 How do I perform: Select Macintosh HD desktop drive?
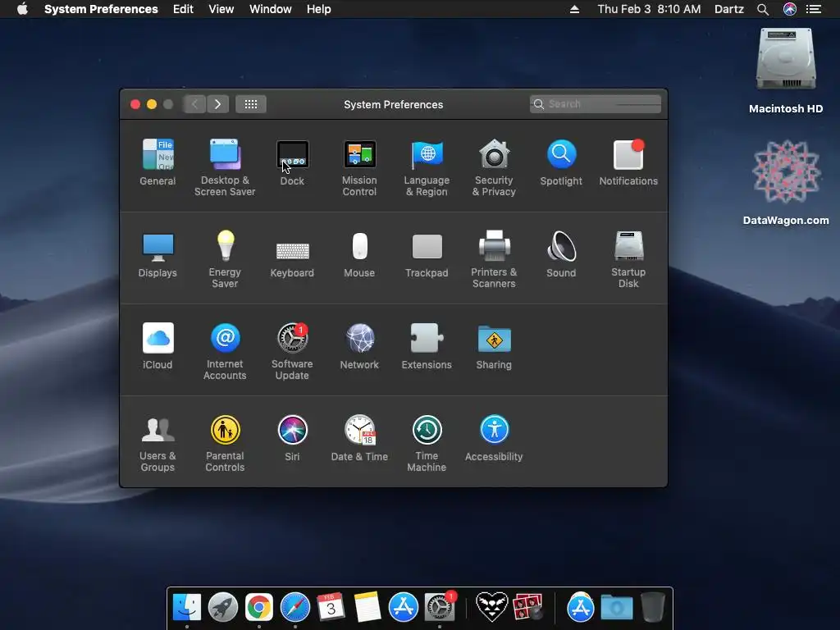[786, 71]
